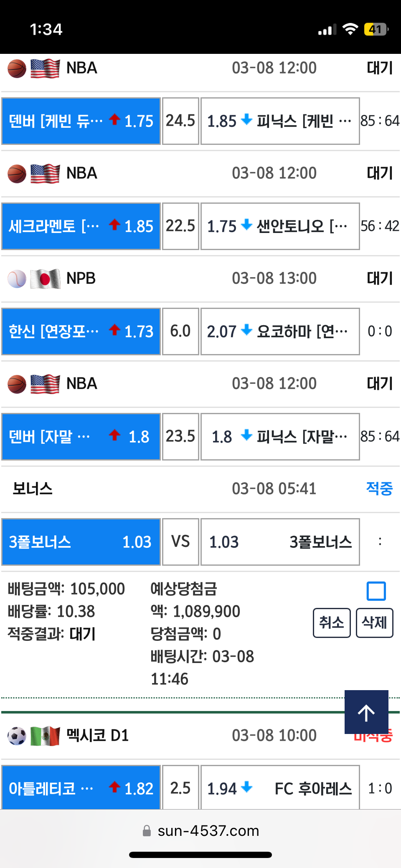Screen dimensions: 401x868
Task: Tap the 6.0 handicap cell for NPB
Action: tap(180, 332)
